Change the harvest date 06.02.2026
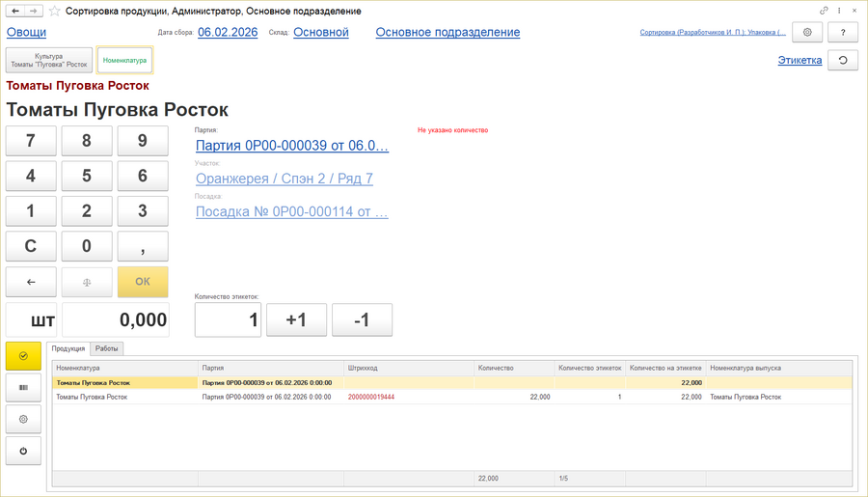This screenshot has width=868, height=497. [x=228, y=32]
